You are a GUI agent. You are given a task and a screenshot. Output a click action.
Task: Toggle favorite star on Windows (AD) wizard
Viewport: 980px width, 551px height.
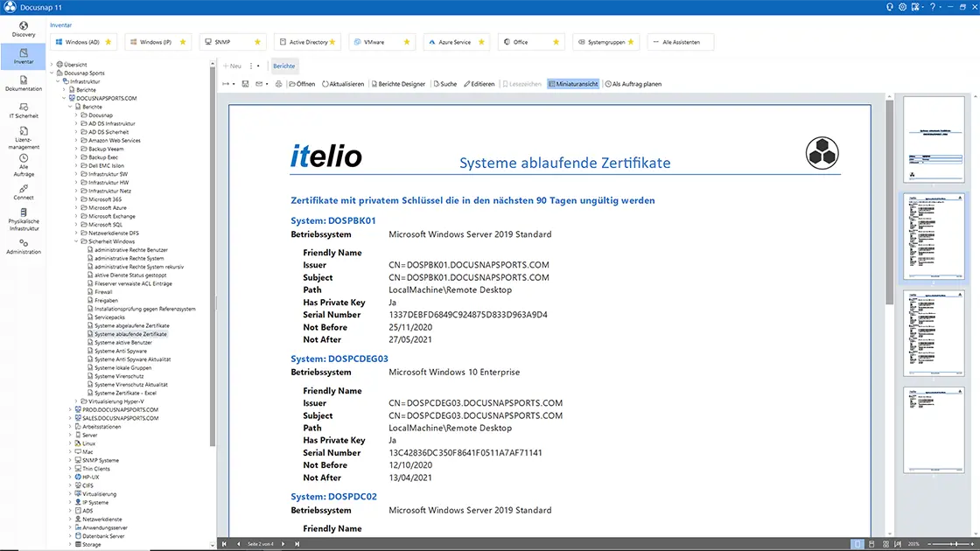coord(108,42)
